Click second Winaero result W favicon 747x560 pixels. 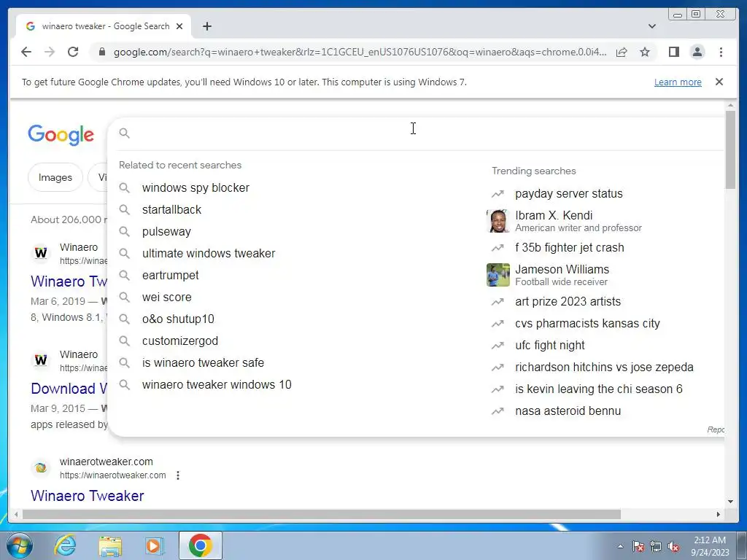tap(41, 360)
